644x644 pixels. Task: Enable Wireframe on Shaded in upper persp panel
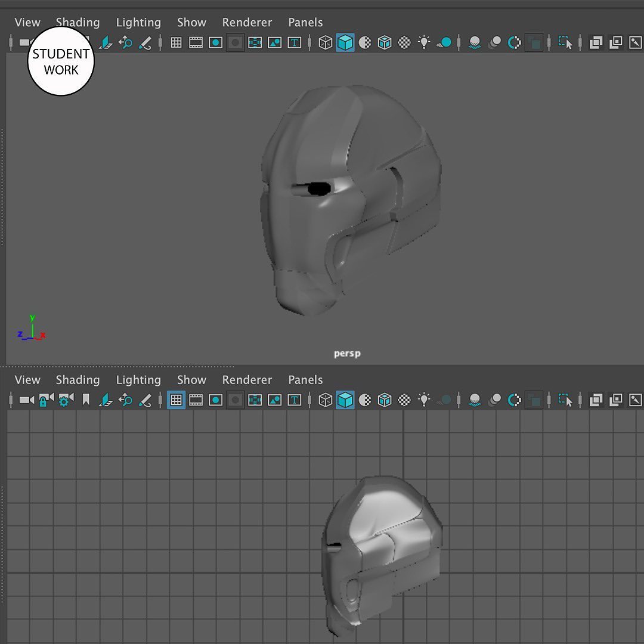click(x=385, y=43)
